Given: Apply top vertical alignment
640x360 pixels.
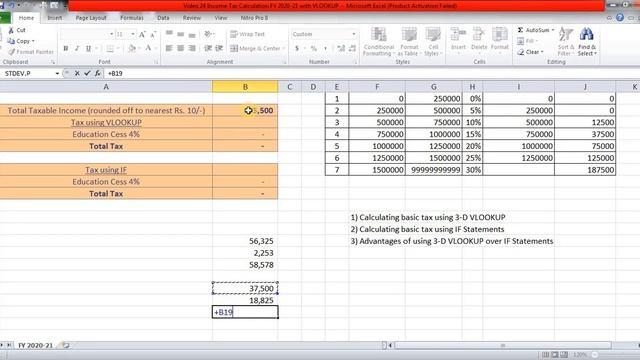Looking at the screenshot, I should click(169, 34).
